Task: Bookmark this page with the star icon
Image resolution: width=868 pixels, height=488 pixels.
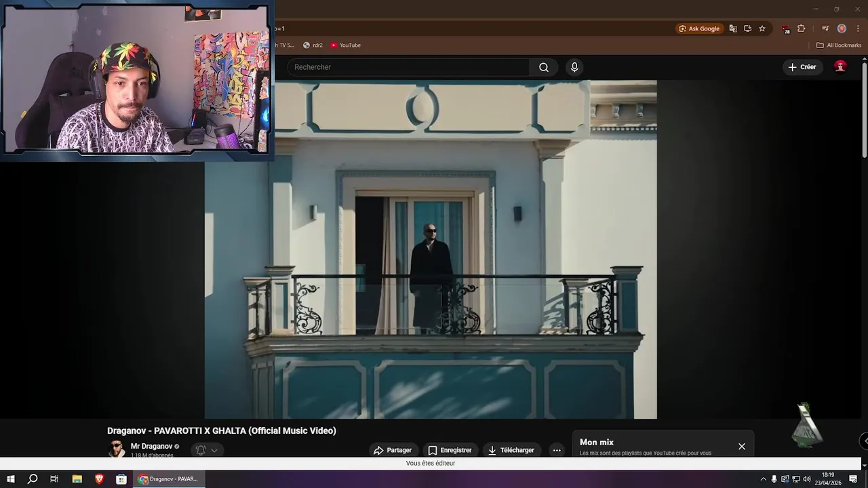Action: (762, 28)
